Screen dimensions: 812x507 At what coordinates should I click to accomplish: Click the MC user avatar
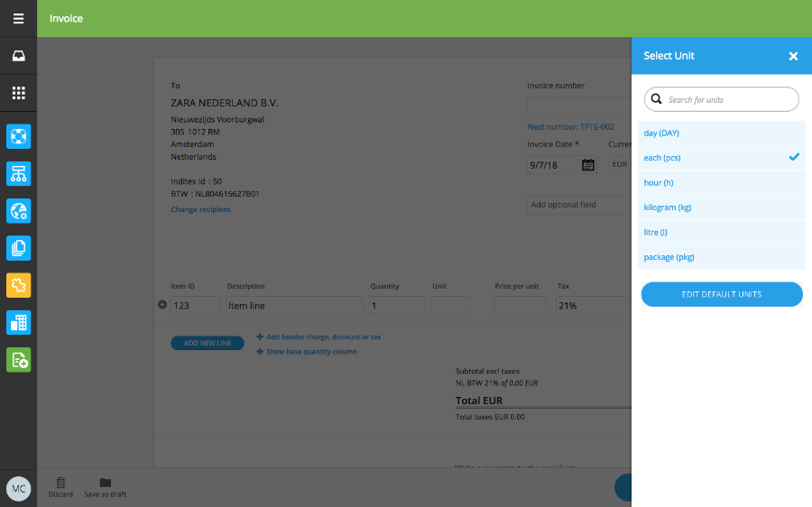coord(19,489)
